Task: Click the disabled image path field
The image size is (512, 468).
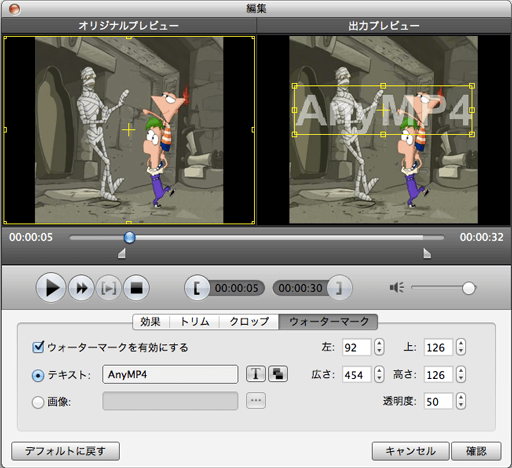Action: [170, 401]
